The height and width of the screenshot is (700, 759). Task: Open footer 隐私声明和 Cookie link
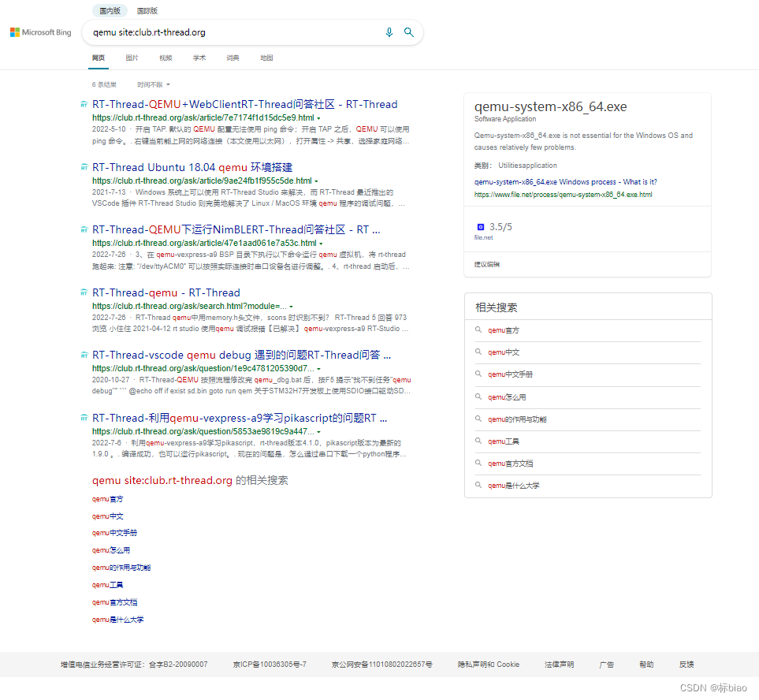(489, 665)
